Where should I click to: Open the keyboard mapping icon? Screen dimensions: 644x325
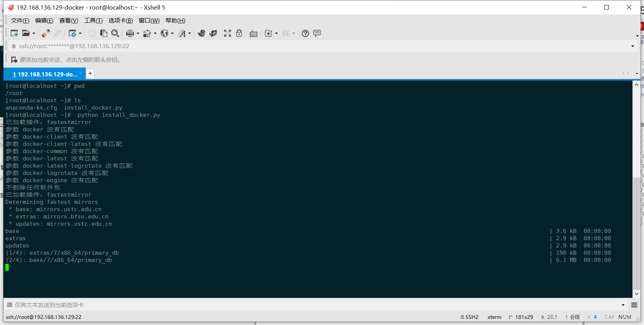(x=253, y=34)
